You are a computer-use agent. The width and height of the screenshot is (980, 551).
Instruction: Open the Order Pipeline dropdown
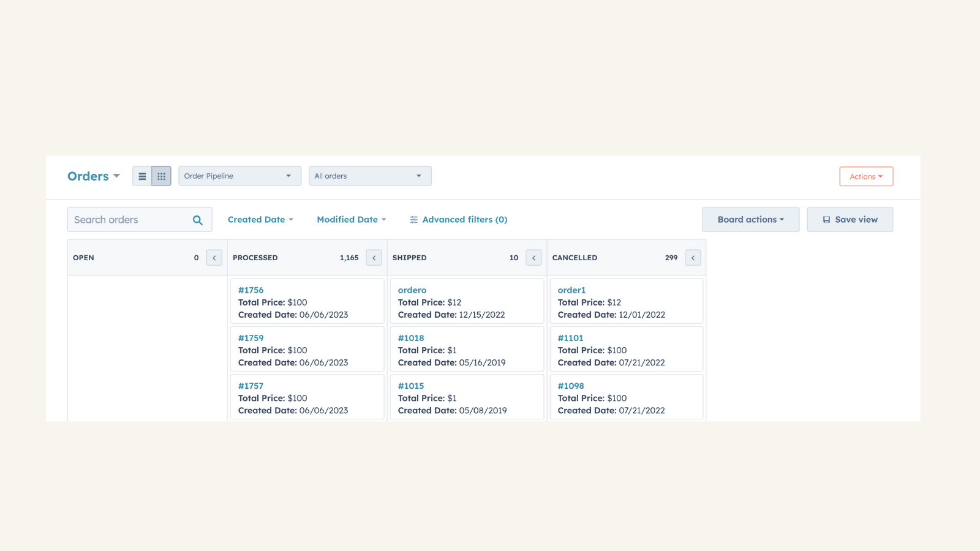tap(239, 176)
